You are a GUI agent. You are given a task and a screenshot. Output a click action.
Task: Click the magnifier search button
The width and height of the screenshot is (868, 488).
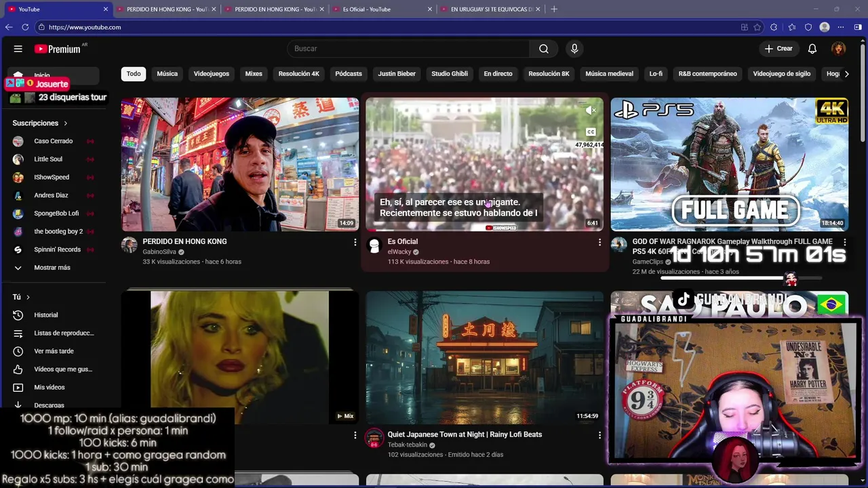(544, 49)
